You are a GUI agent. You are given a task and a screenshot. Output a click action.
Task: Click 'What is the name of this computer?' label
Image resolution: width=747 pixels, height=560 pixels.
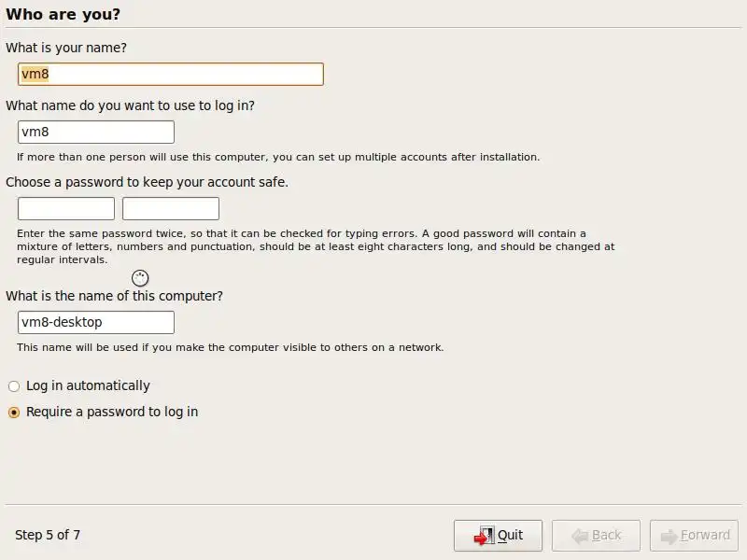[x=114, y=296]
